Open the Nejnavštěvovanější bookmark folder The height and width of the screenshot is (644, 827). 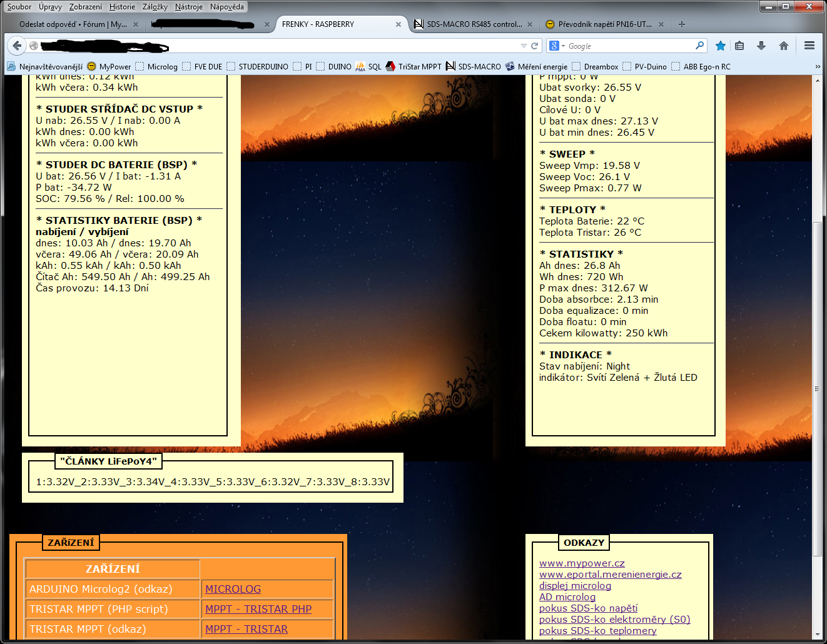click(44, 66)
